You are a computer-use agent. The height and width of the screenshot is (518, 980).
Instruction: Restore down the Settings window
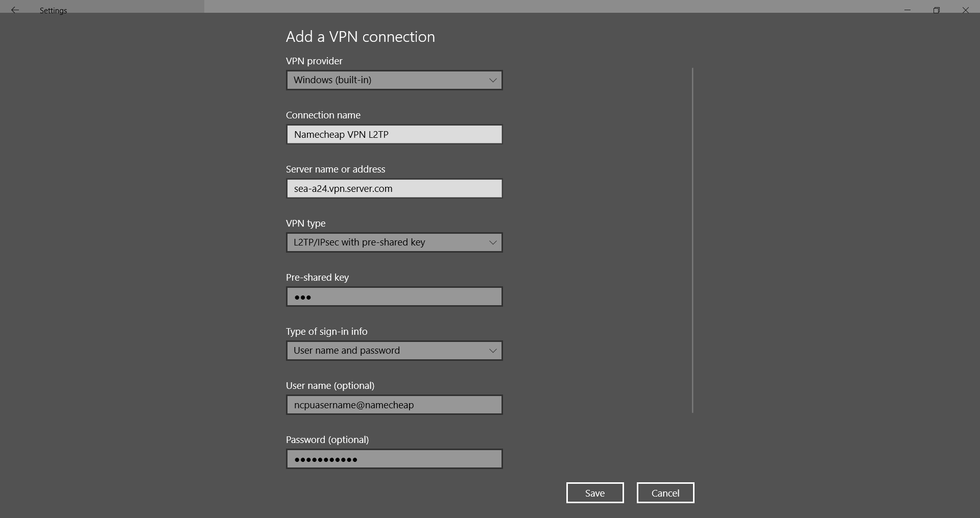937,10
